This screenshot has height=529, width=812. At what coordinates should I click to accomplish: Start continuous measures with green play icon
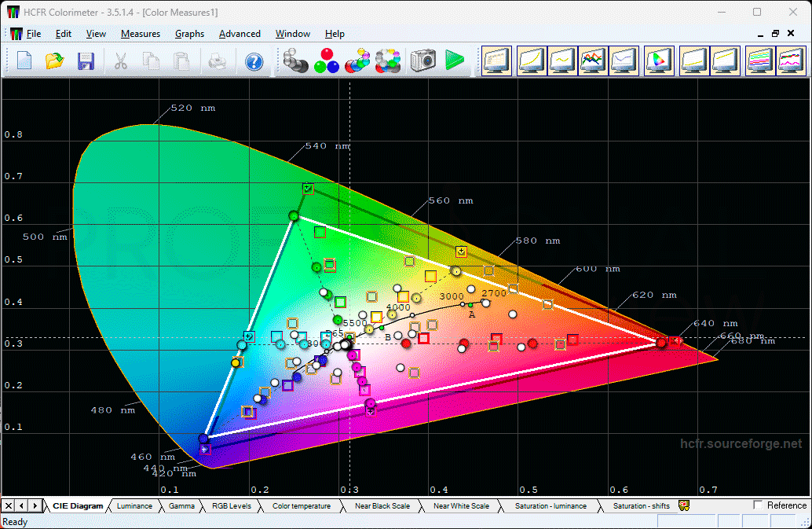click(454, 61)
